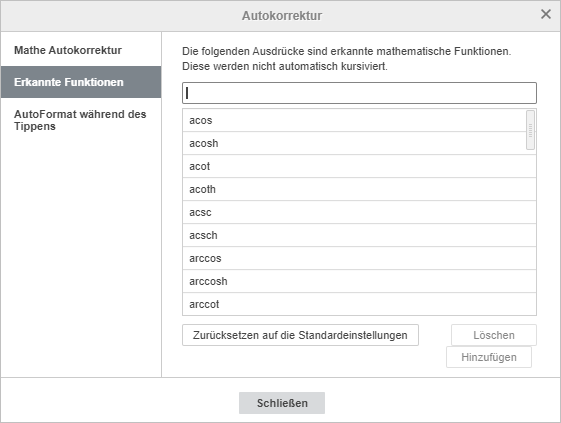Choose acot from the functions list

point(359,166)
